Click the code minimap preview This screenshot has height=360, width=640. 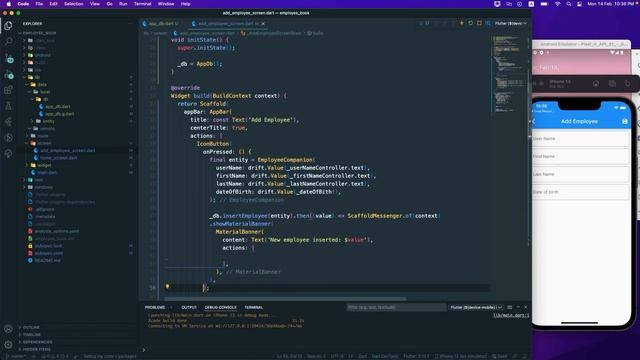coord(509,73)
